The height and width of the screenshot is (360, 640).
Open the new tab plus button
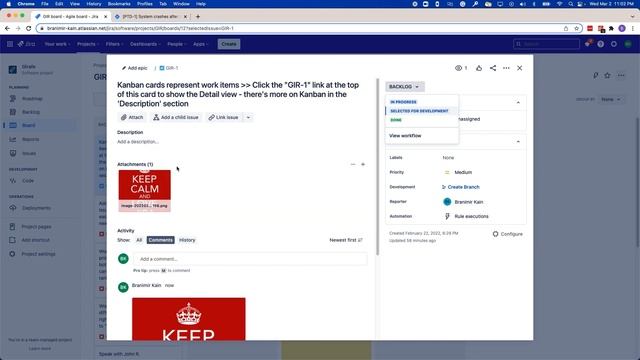point(198,17)
